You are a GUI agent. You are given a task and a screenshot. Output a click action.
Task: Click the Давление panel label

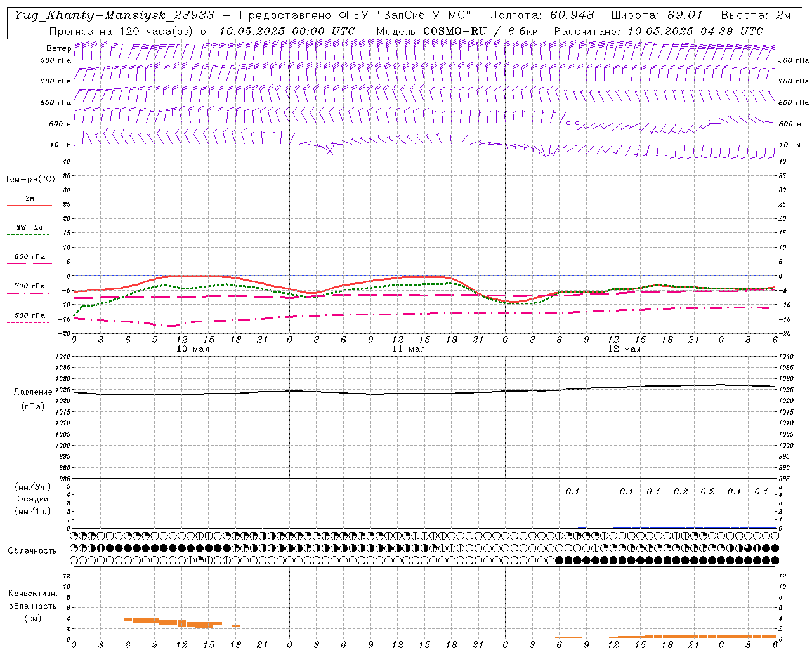pos(33,392)
